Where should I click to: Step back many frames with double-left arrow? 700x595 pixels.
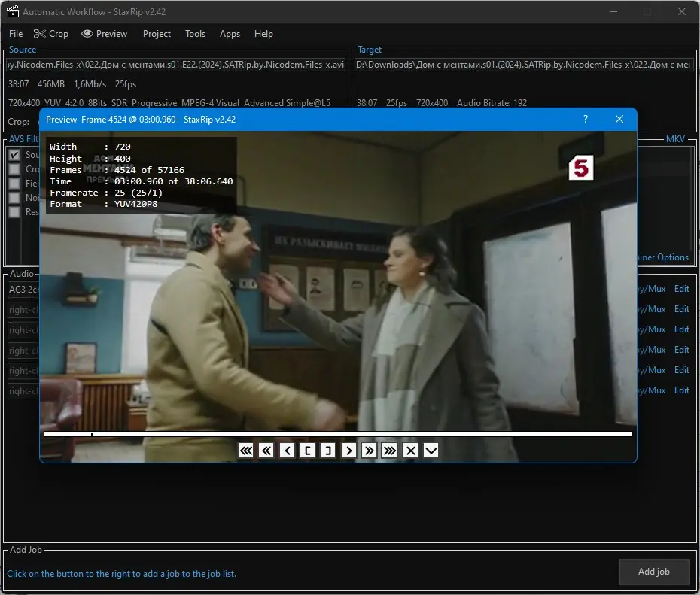(x=266, y=451)
